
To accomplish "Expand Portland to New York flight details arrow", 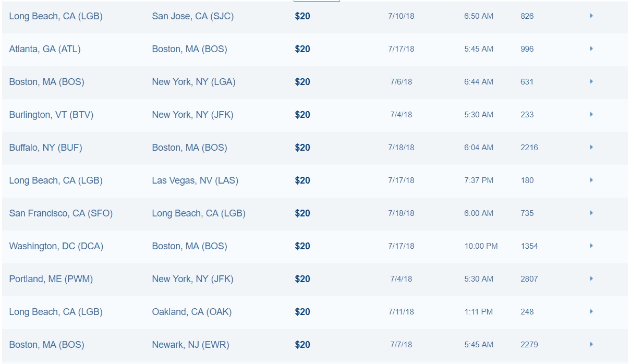I will point(591,279).
